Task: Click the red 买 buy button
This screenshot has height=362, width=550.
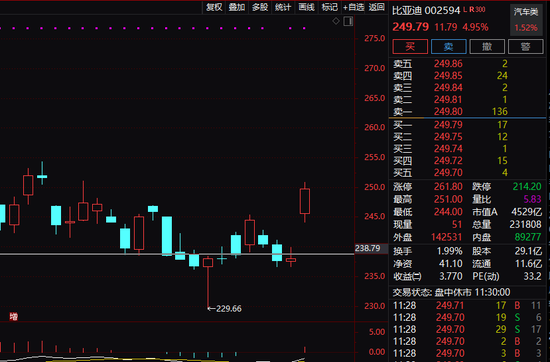Action: click(x=410, y=46)
